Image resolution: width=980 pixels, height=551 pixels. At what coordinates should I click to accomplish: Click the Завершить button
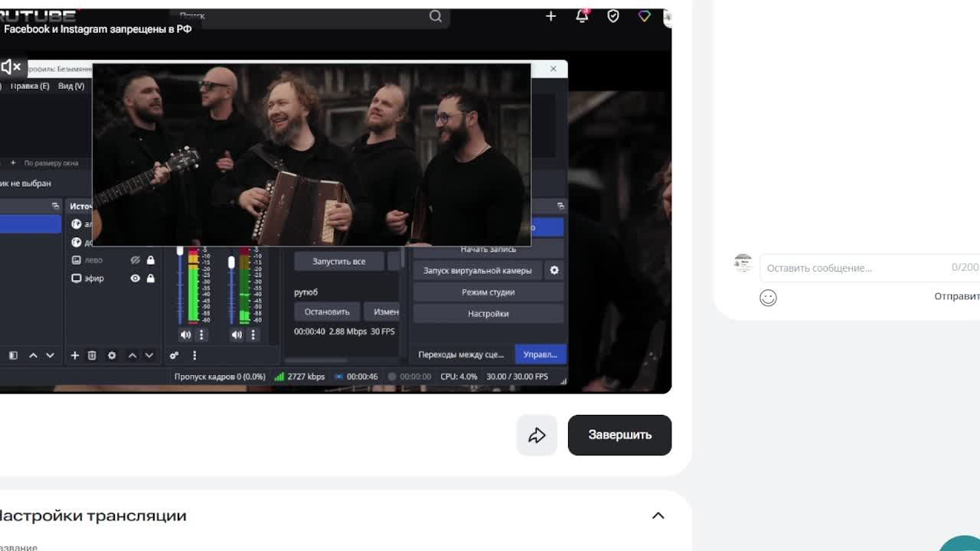(x=619, y=435)
